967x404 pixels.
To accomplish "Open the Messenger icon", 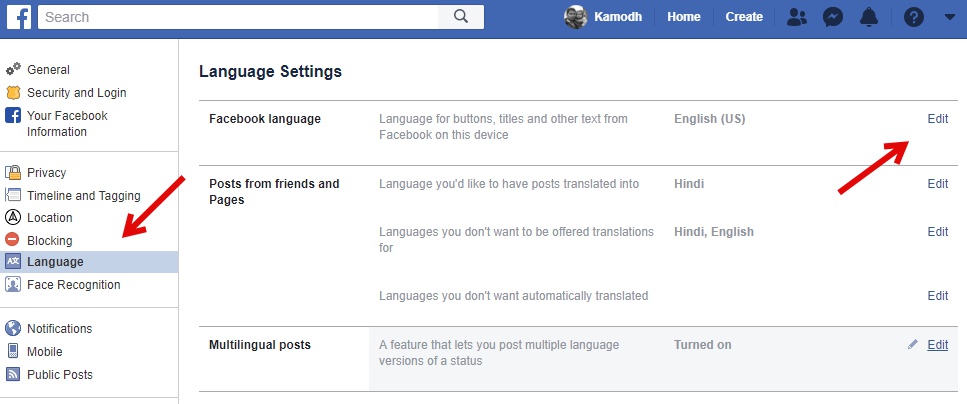I will (x=833, y=17).
